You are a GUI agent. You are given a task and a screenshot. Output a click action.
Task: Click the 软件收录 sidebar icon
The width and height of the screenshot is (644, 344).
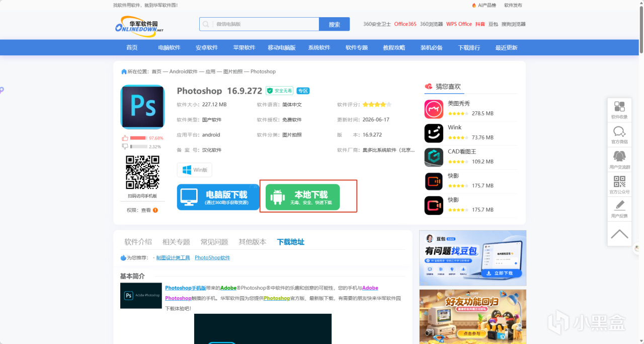(x=619, y=110)
